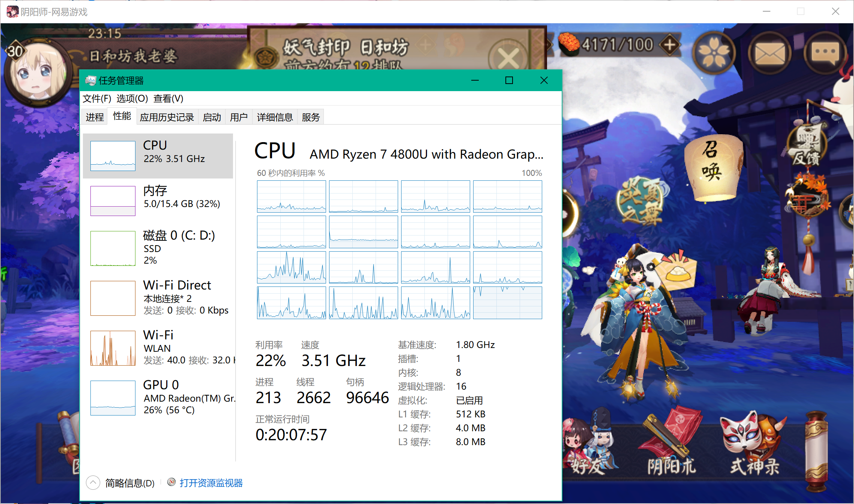Switch to the 应用历史记录 tab
Image resolution: width=854 pixels, height=504 pixels.
[167, 117]
